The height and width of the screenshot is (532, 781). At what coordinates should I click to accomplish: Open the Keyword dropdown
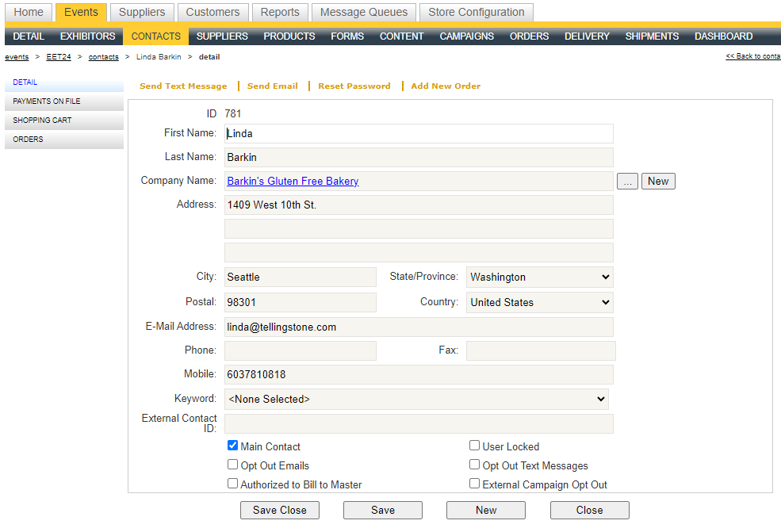click(416, 400)
